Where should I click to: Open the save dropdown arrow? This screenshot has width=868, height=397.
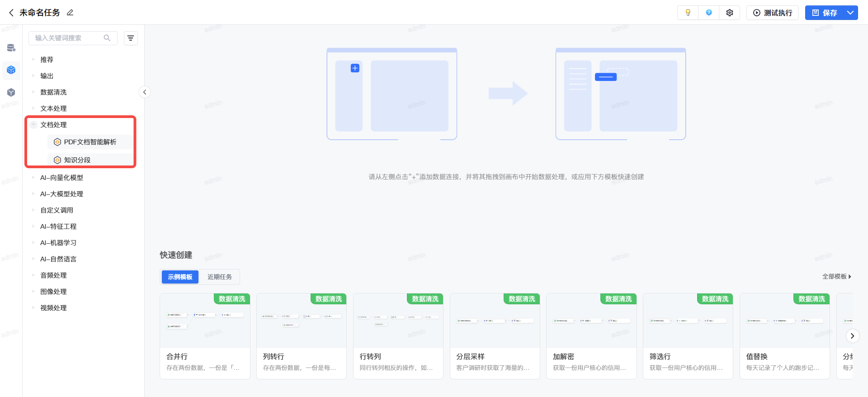[850, 13]
